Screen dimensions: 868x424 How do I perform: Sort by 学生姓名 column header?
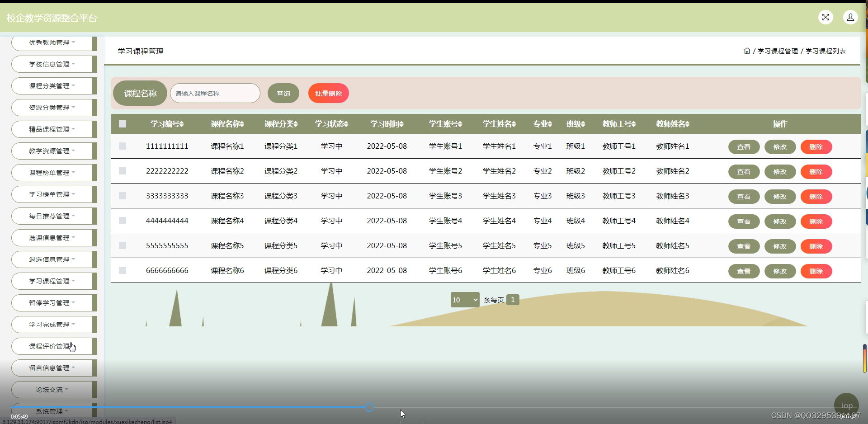click(x=500, y=124)
